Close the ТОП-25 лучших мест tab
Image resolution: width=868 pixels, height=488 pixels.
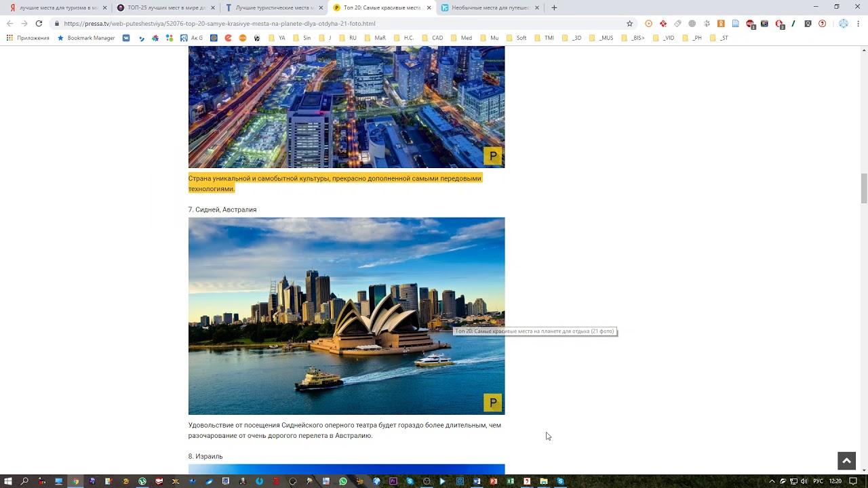213,7
